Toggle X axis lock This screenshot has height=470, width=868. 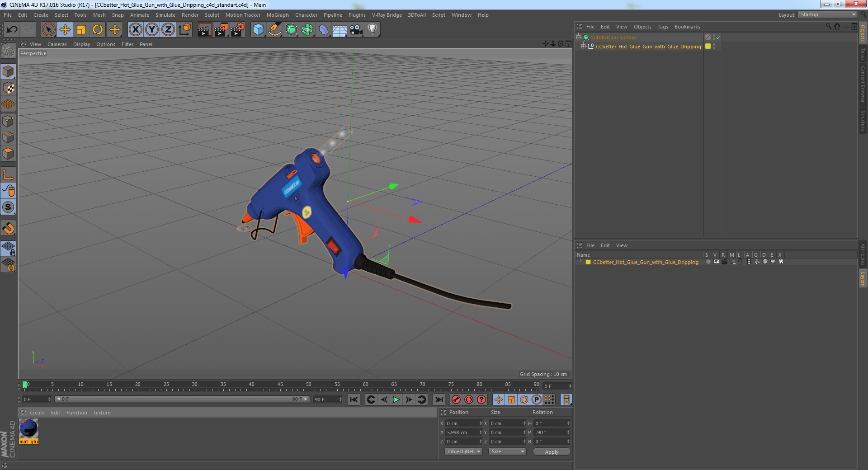pos(135,30)
